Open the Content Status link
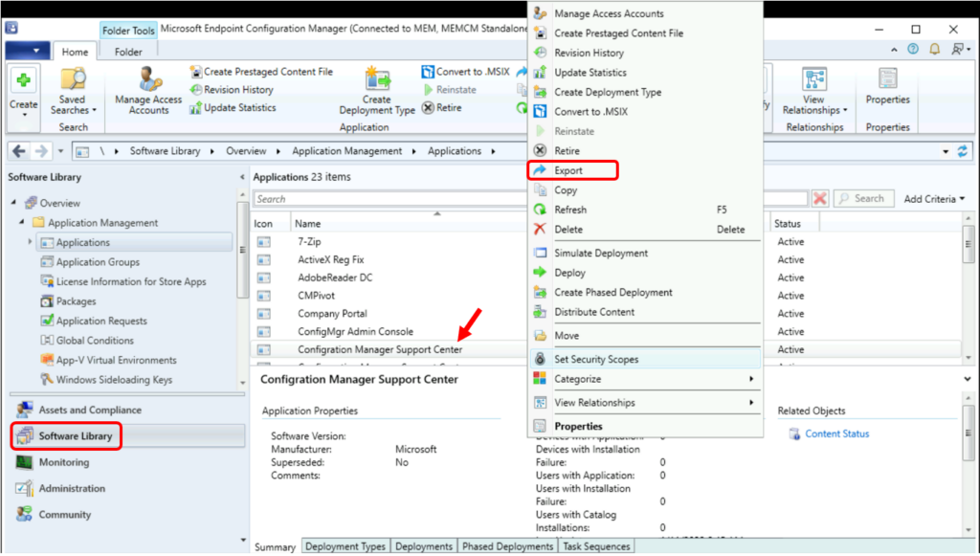This screenshot has height=556, width=980. (x=836, y=434)
